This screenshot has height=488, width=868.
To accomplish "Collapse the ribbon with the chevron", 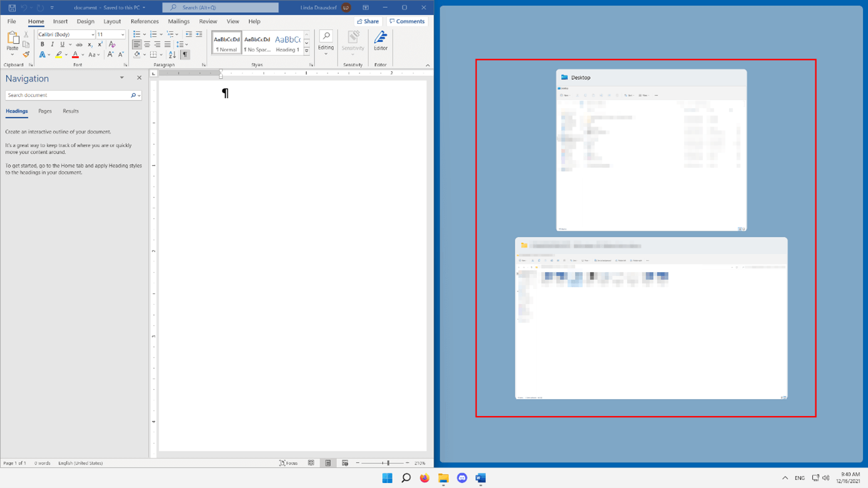I will coord(428,65).
